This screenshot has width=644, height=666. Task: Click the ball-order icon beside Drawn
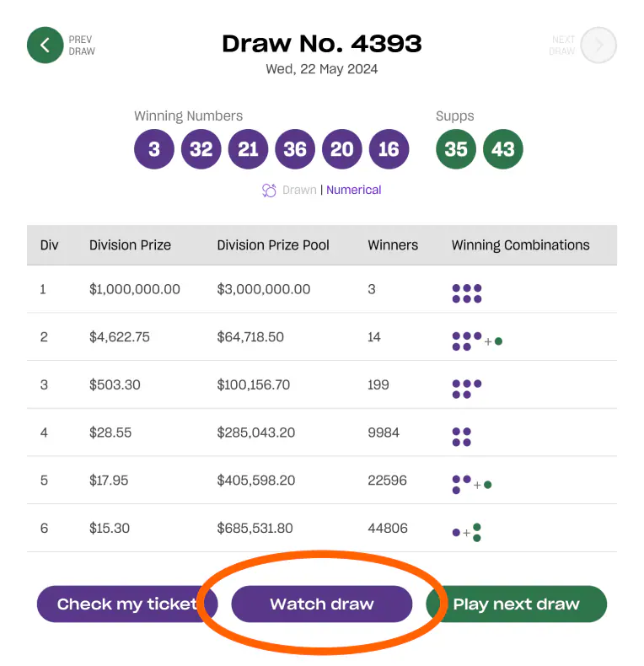tap(269, 191)
